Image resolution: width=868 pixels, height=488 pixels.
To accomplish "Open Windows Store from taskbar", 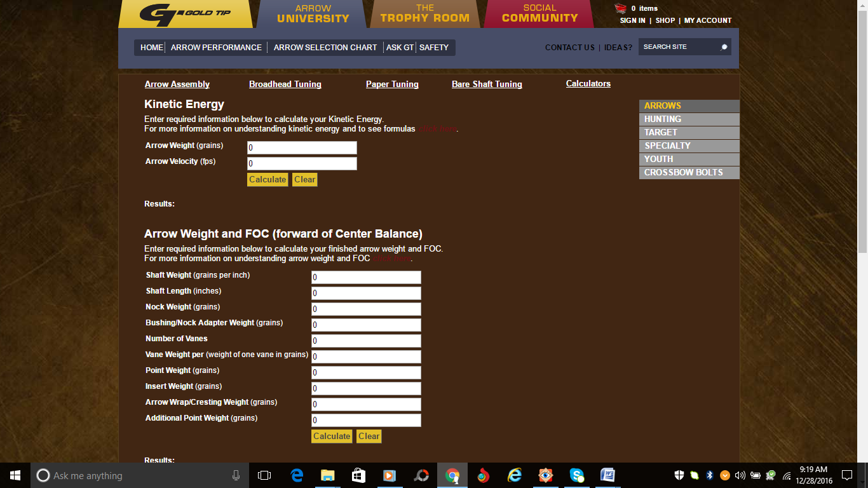I will [x=359, y=475].
